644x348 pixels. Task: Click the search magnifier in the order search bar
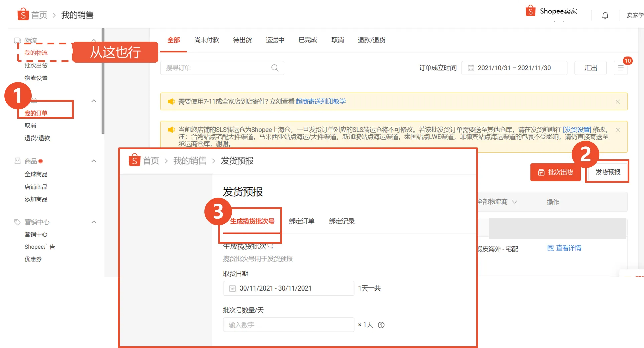(x=275, y=68)
